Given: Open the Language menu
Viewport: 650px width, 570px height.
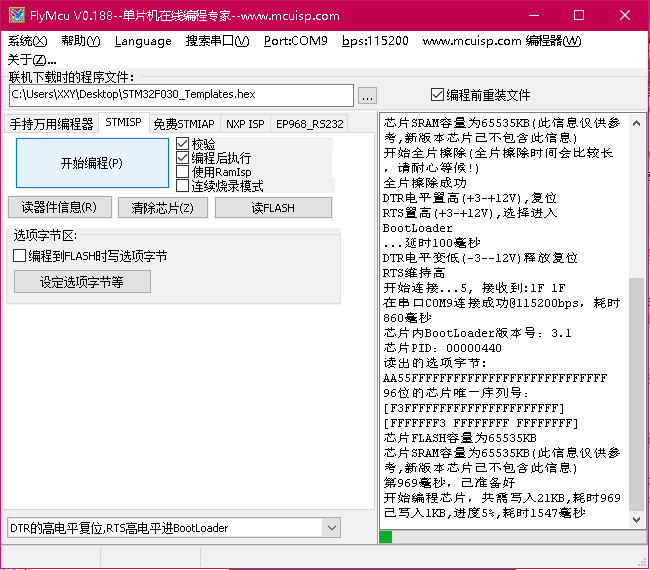Looking at the screenshot, I should (x=143, y=41).
